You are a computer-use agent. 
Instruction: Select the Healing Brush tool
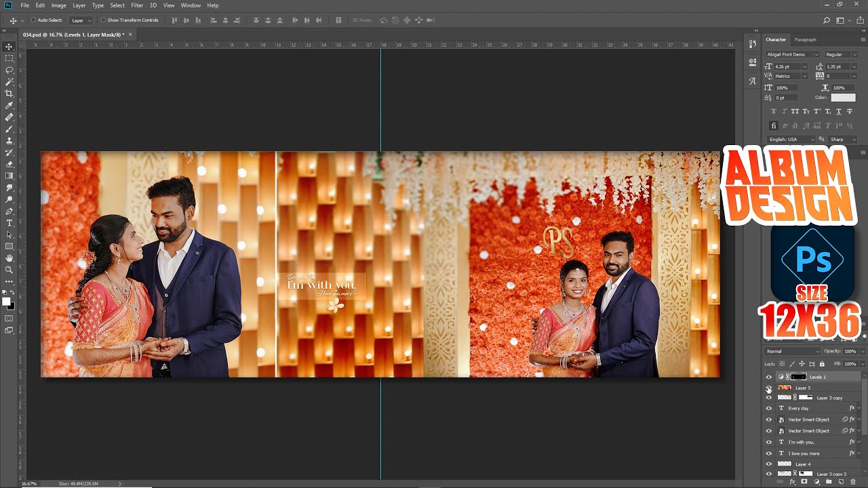tap(9, 117)
